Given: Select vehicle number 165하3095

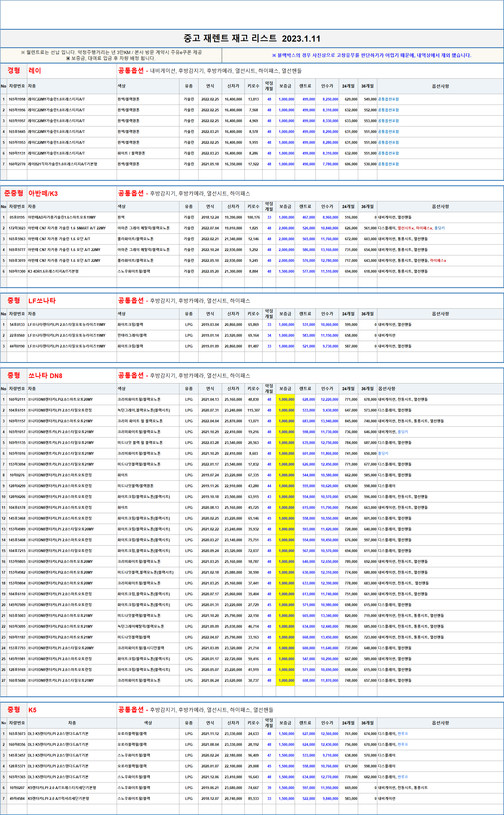Looking at the screenshot, I should click(17, 627).
